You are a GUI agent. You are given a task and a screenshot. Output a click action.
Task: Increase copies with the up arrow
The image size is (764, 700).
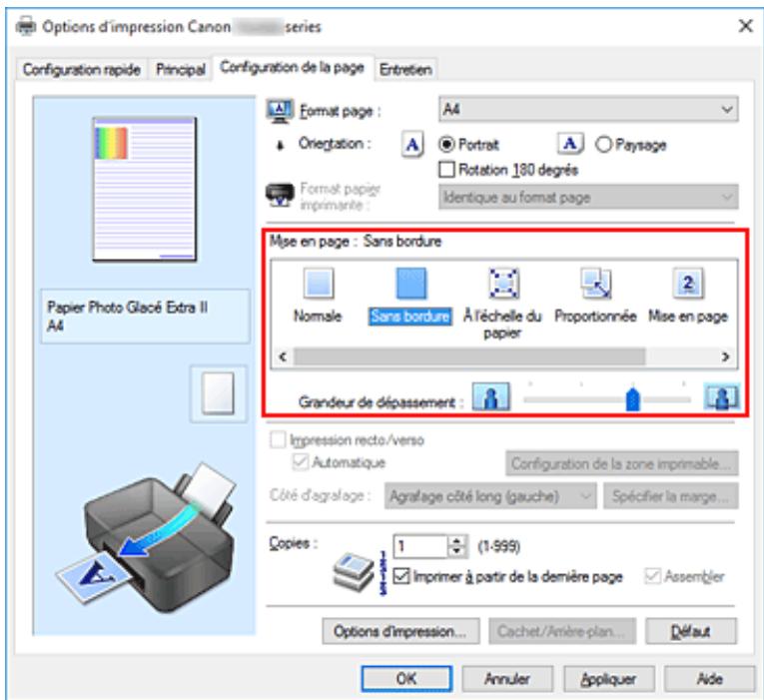[x=456, y=540]
